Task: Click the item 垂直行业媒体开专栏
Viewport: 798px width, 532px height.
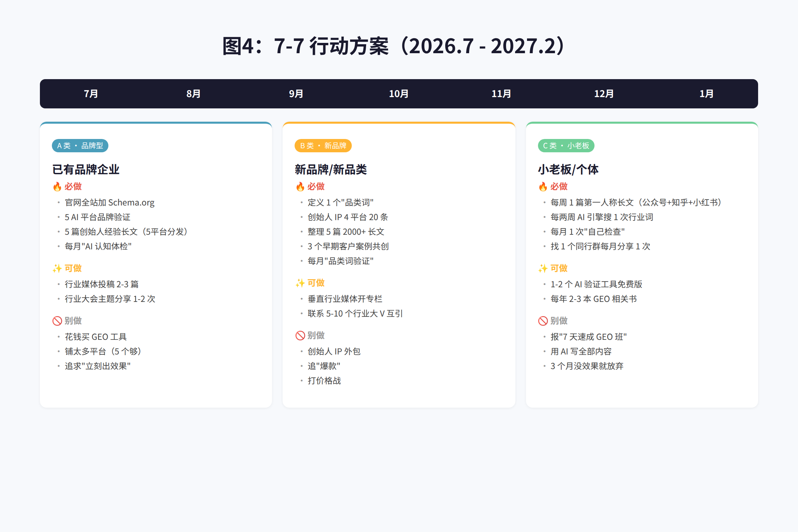Action: 345,299
